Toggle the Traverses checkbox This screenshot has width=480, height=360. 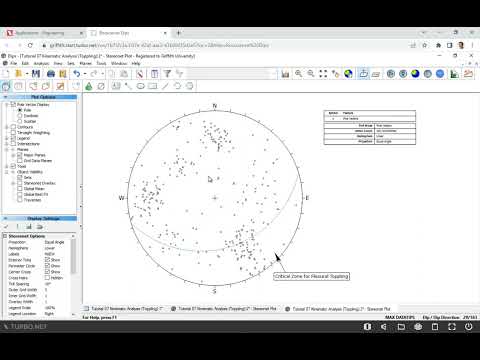point(20,200)
